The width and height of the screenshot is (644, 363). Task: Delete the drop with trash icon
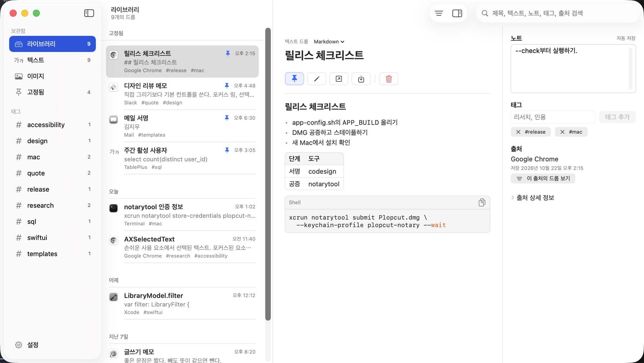point(389,79)
